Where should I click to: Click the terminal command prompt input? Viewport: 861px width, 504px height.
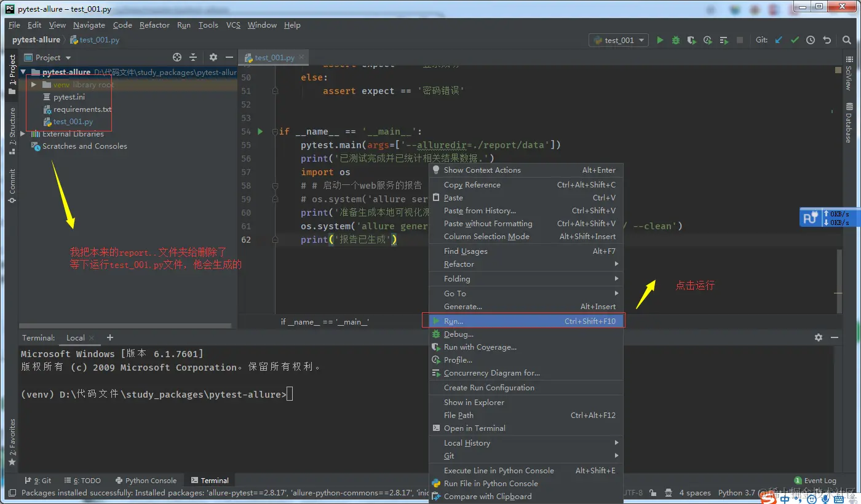pos(290,395)
